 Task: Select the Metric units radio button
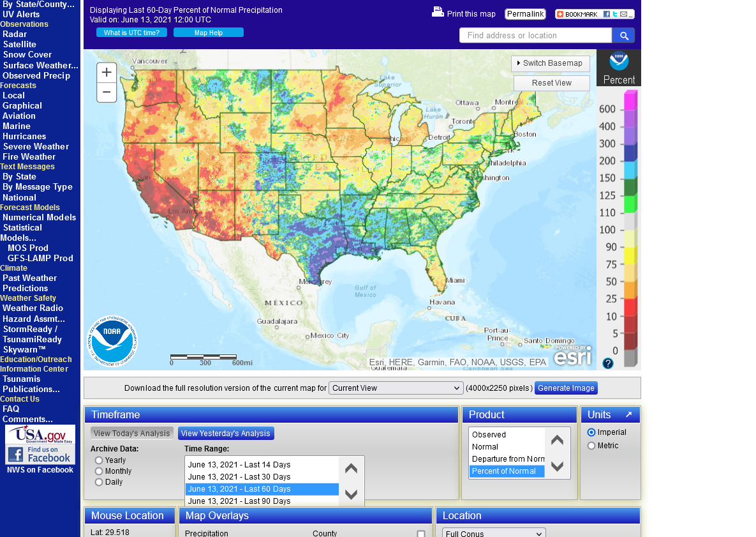coord(591,446)
